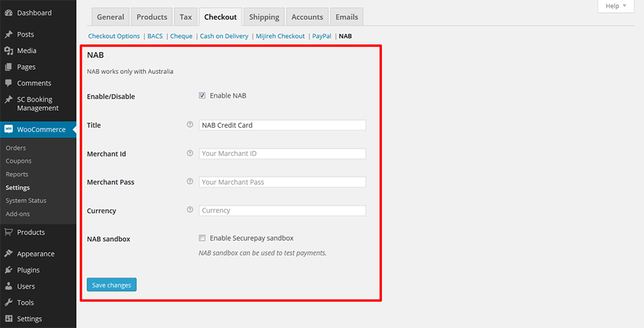Click the Appearance brush icon
Screen dimensions: 644x328
[8, 254]
